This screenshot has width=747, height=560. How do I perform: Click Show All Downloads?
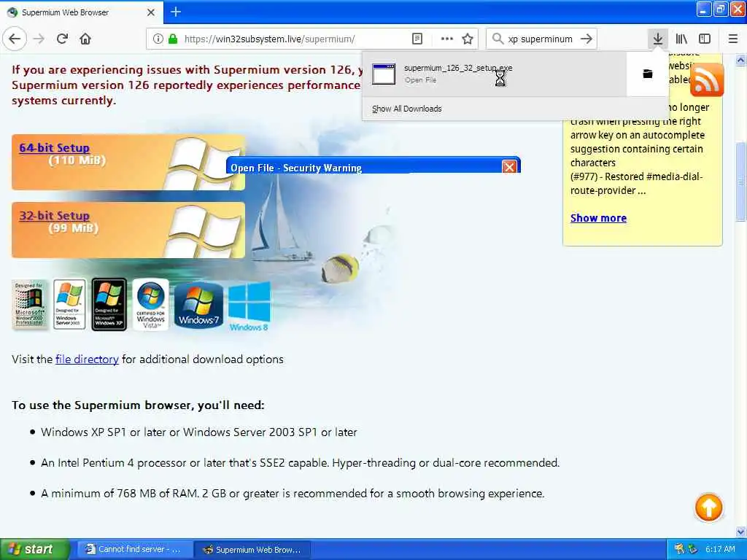(406, 109)
